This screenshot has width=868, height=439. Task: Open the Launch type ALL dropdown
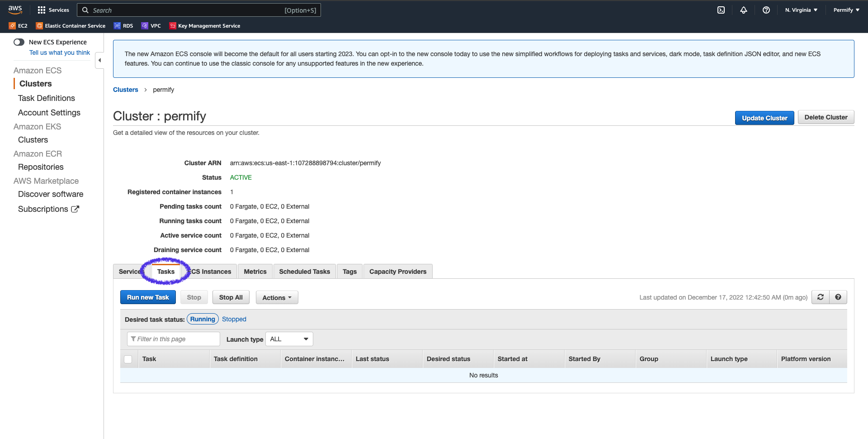click(289, 339)
